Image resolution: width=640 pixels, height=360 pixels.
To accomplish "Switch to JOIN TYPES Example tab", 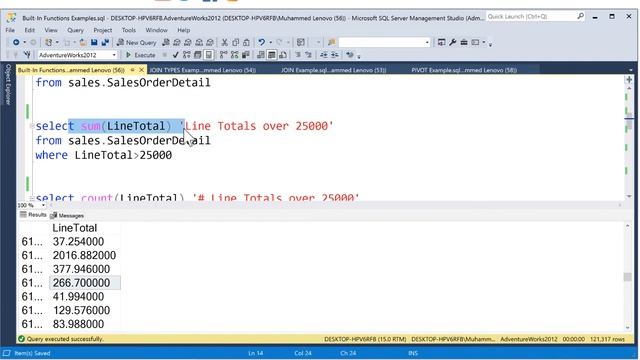I will 202,70.
